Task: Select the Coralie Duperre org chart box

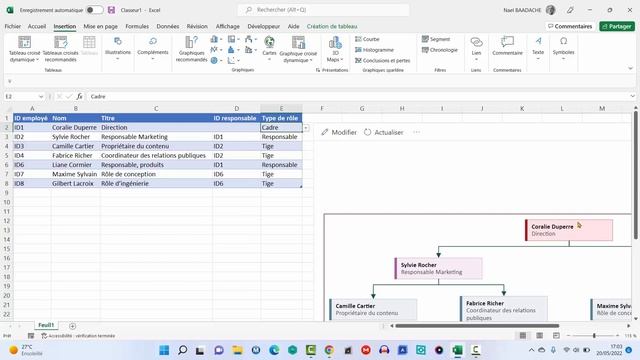Action: (569, 230)
